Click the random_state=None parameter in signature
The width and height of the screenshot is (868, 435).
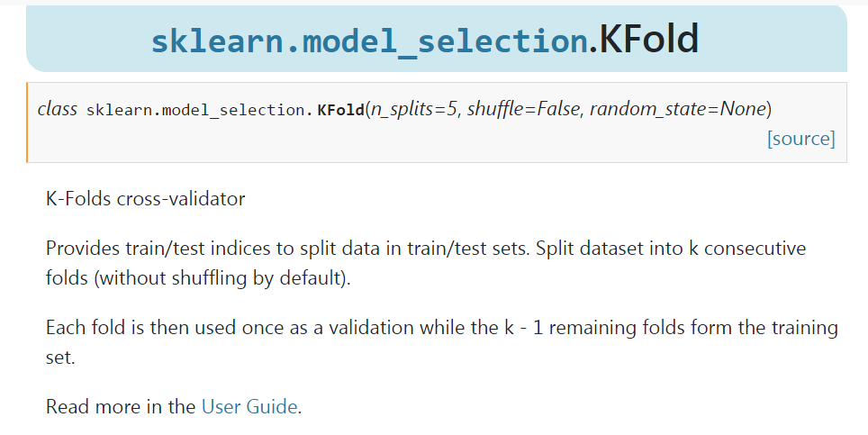[x=678, y=109]
